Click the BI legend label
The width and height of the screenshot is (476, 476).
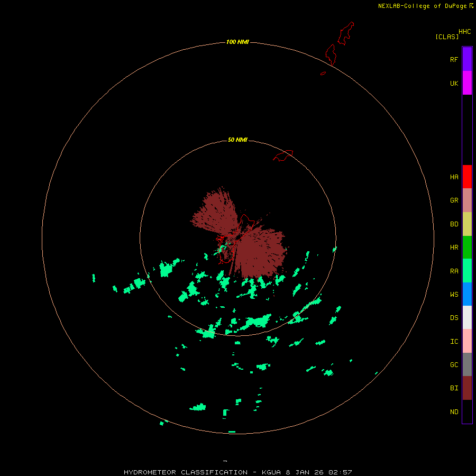(x=454, y=388)
